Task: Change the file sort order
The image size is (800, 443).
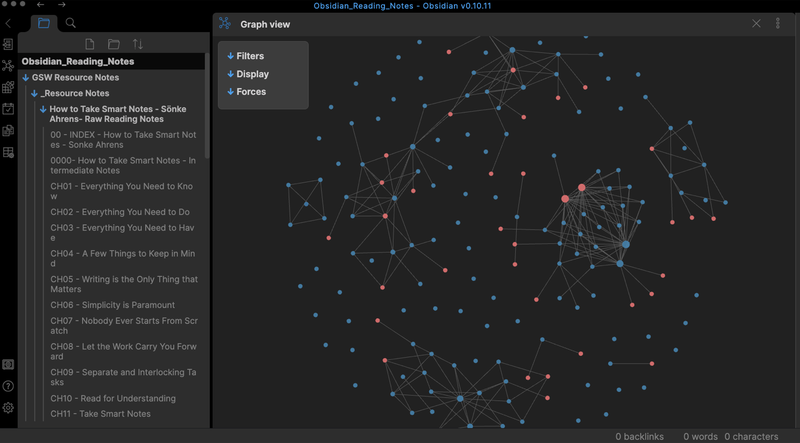Action: (138, 44)
